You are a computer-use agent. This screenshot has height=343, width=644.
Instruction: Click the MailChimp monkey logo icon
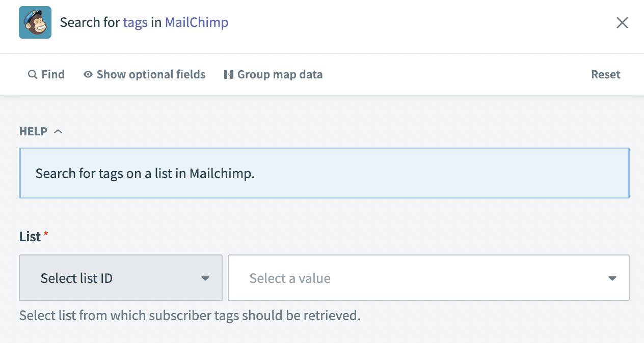(35, 22)
